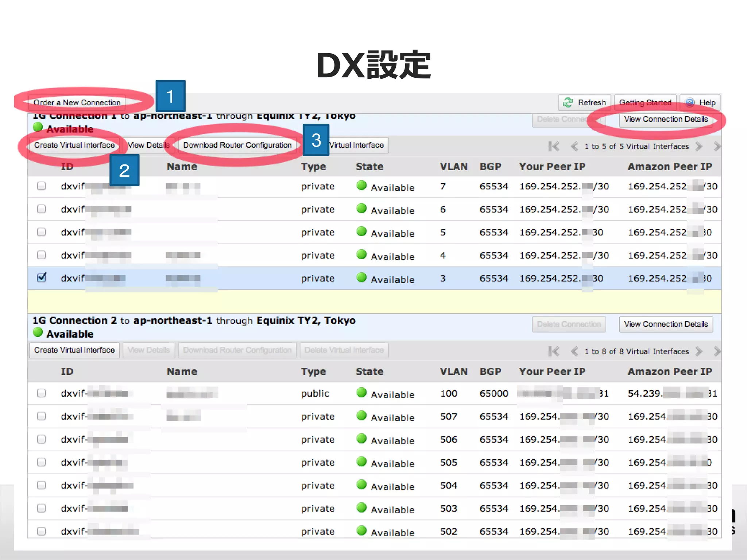Open Help via question mark icon
Viewport: 747px width, 560px height.
point(690,102)
